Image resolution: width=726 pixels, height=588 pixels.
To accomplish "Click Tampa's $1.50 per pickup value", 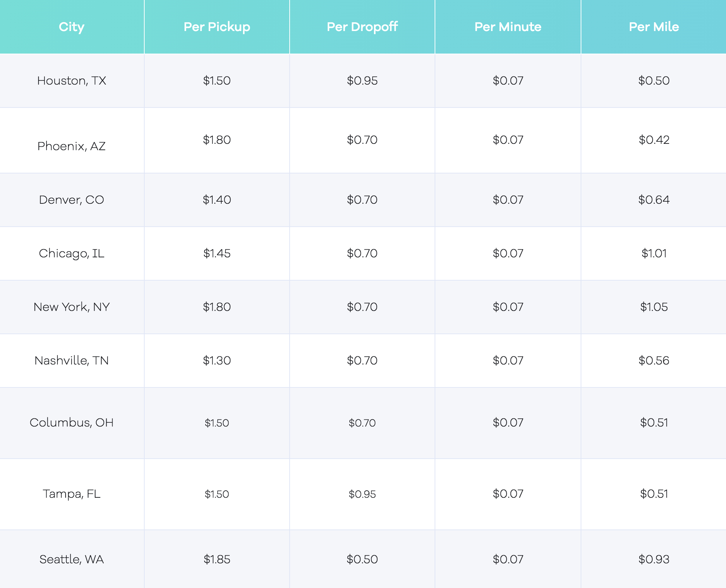I will click(217, 494).
